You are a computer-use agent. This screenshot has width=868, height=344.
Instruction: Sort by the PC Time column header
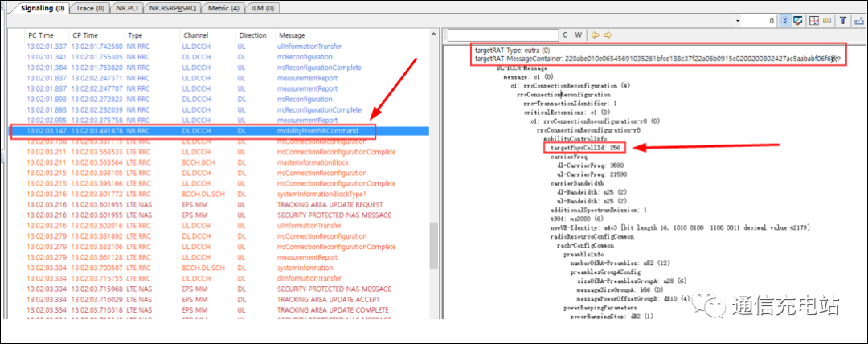(x=48, y=35)
